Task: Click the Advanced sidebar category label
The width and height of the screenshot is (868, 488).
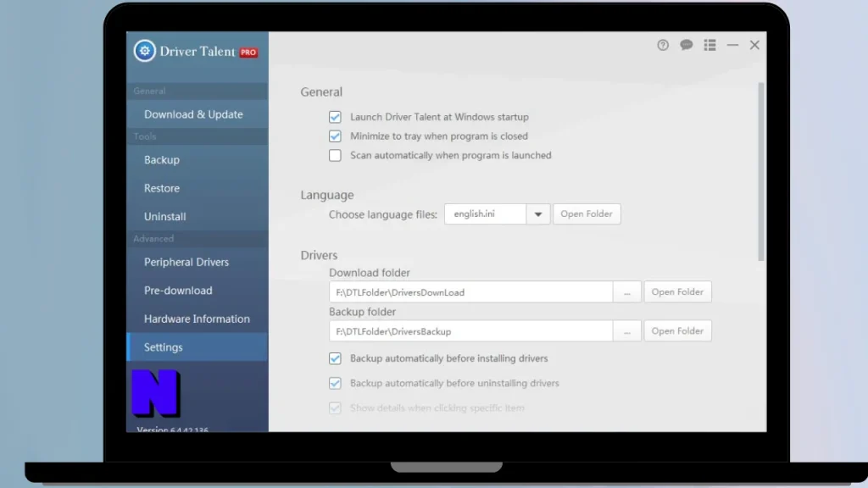Action: (x=153, y=238)
